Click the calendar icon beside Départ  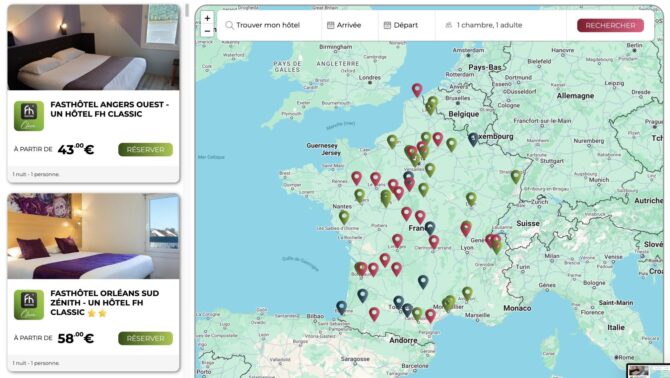[x=387, y=25]
